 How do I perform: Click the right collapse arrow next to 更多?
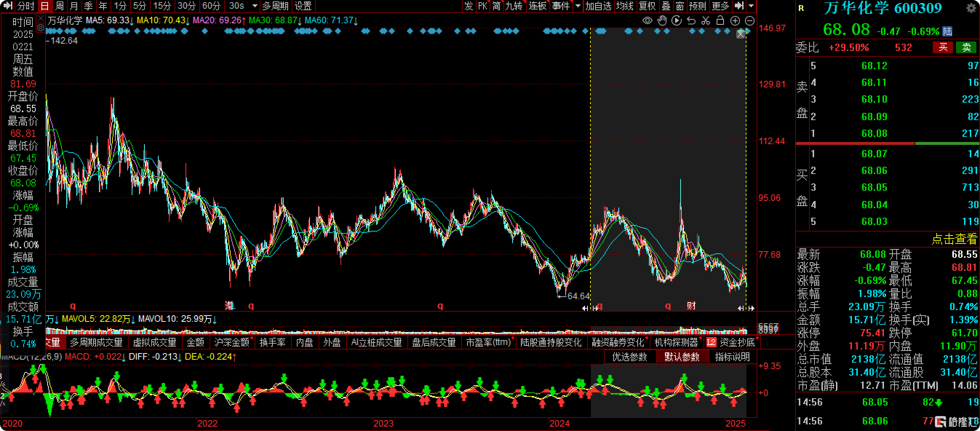click(738, 6)
